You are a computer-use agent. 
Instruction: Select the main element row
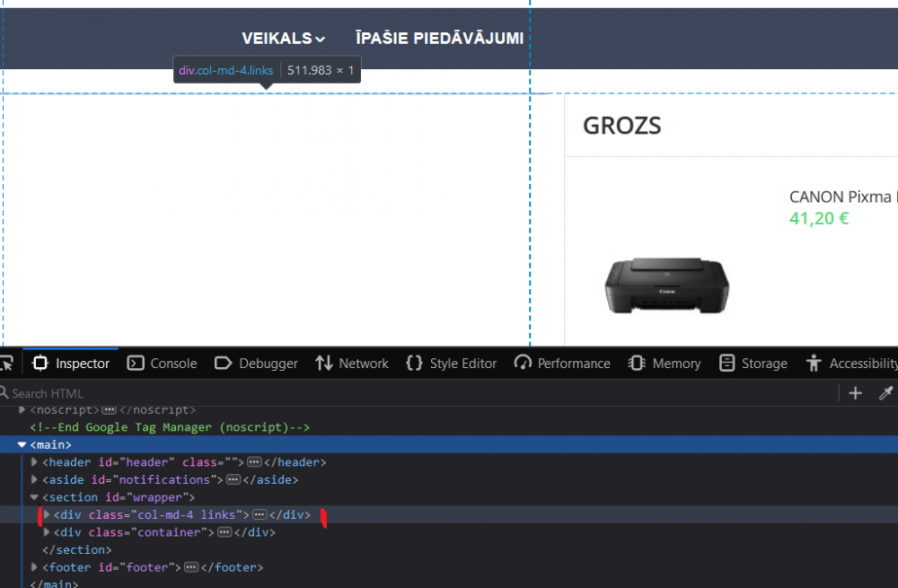tap(449, 445)
